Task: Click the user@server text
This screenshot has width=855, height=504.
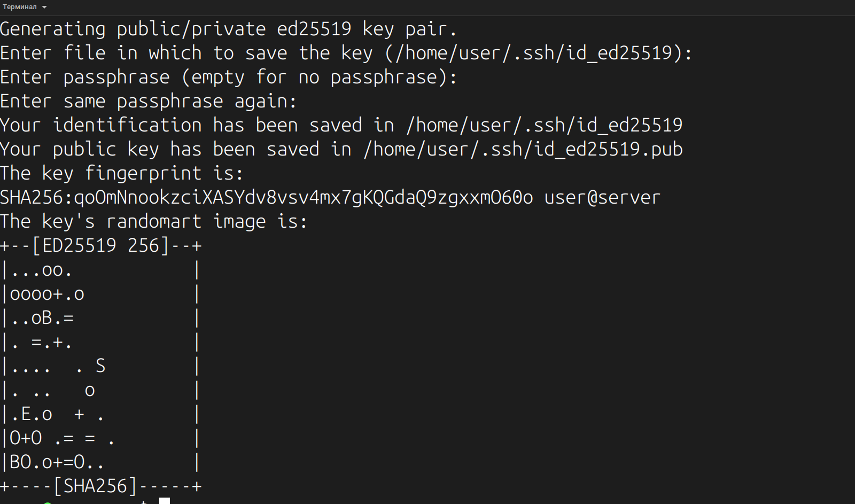Action: click(x=602, y=198)
